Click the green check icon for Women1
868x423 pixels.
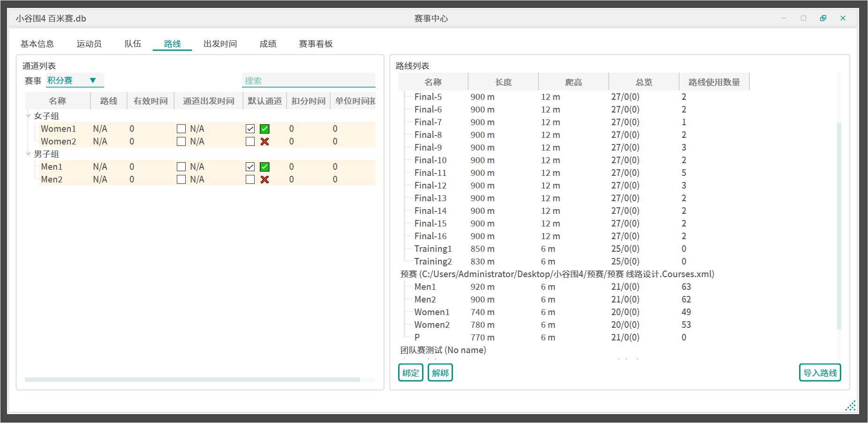[264, 129]
